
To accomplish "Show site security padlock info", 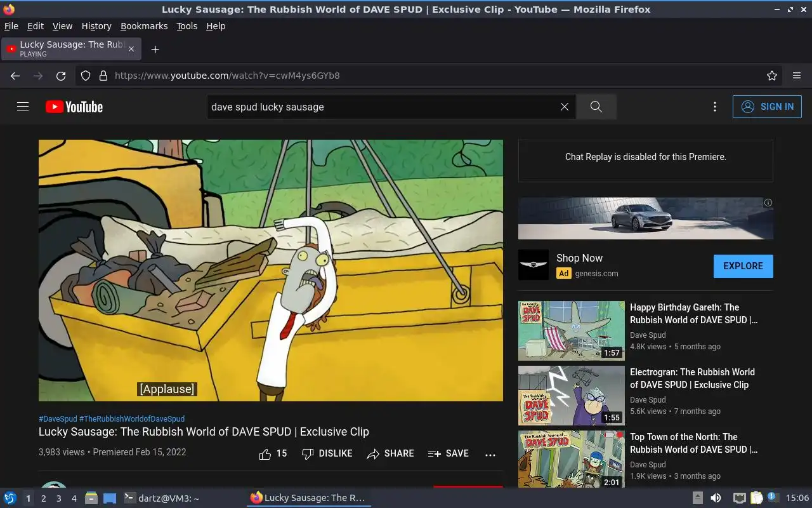I will pyautogui.click(x=103, y=76).
